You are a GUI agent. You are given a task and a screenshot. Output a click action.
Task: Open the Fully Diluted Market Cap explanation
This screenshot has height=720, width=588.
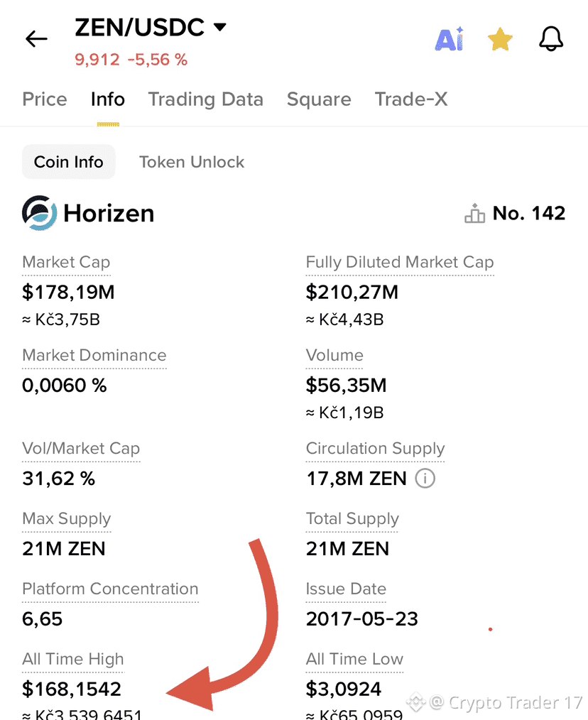pyautogui.click(x=399, y=262)
